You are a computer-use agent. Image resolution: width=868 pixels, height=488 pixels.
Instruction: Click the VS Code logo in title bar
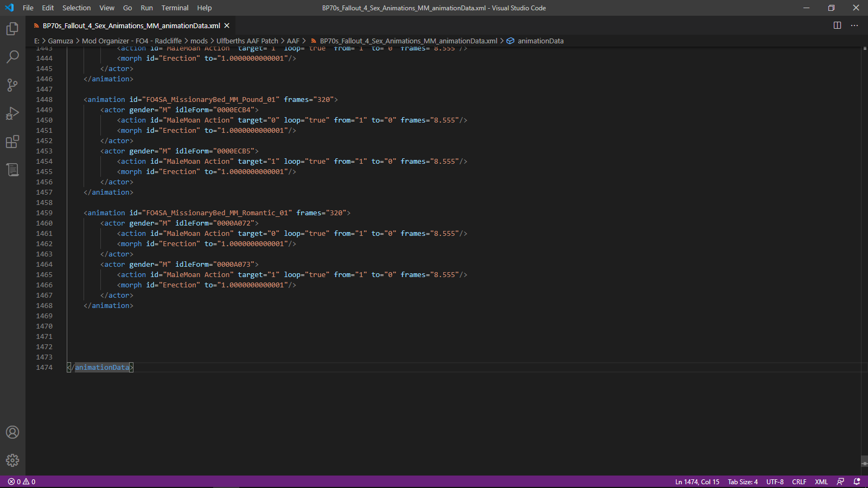coord(9,8)
